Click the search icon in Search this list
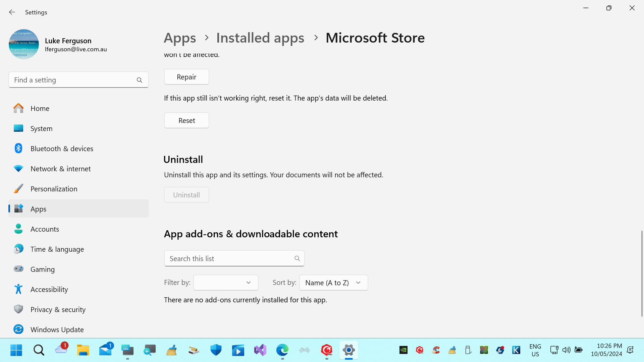 click(297, 258)
